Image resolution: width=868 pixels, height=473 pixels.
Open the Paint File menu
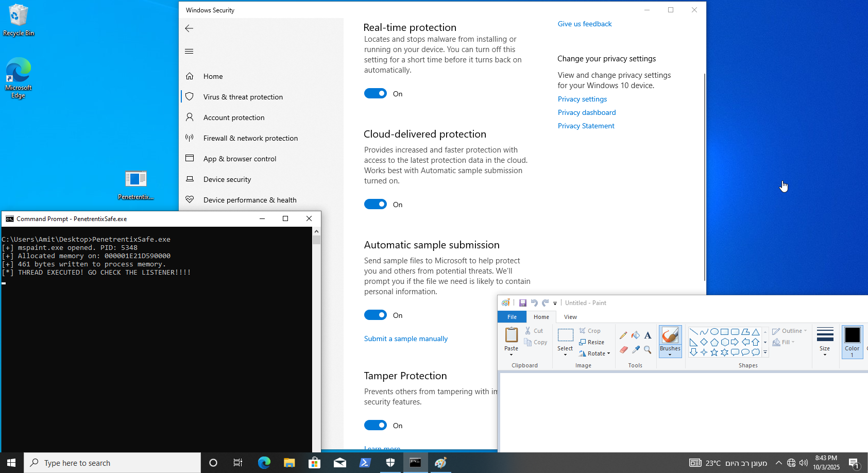[x=512, y=317]
